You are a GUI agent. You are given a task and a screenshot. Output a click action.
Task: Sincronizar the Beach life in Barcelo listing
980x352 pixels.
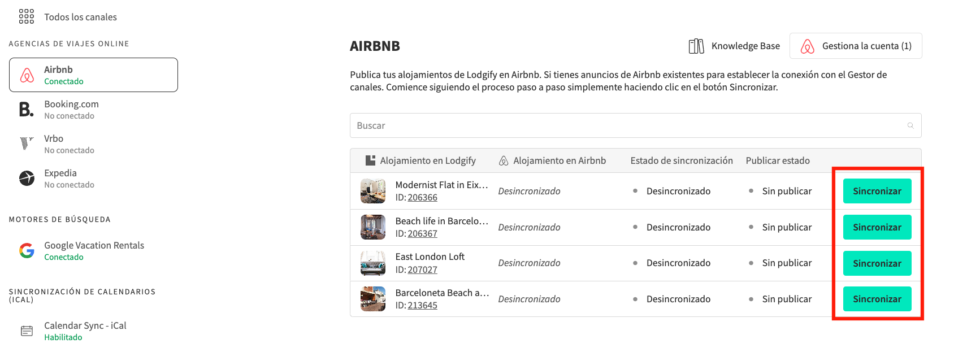pyautogui.click(x=877, y=227)
